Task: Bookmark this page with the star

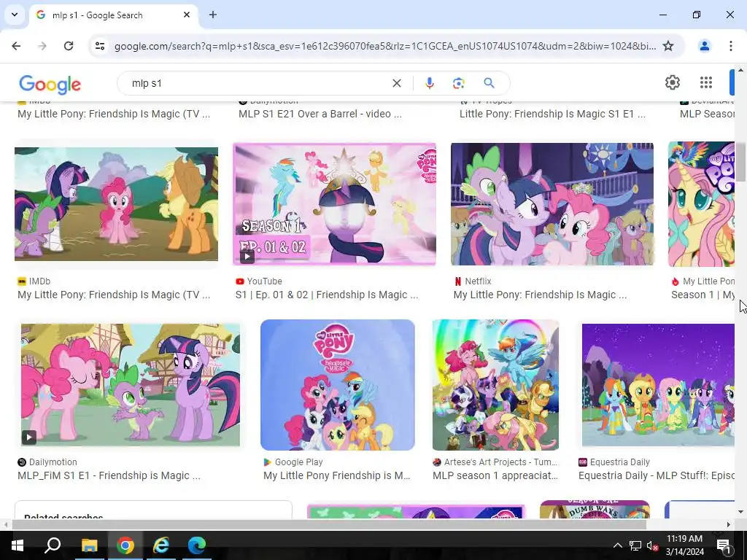Action: 668,46
